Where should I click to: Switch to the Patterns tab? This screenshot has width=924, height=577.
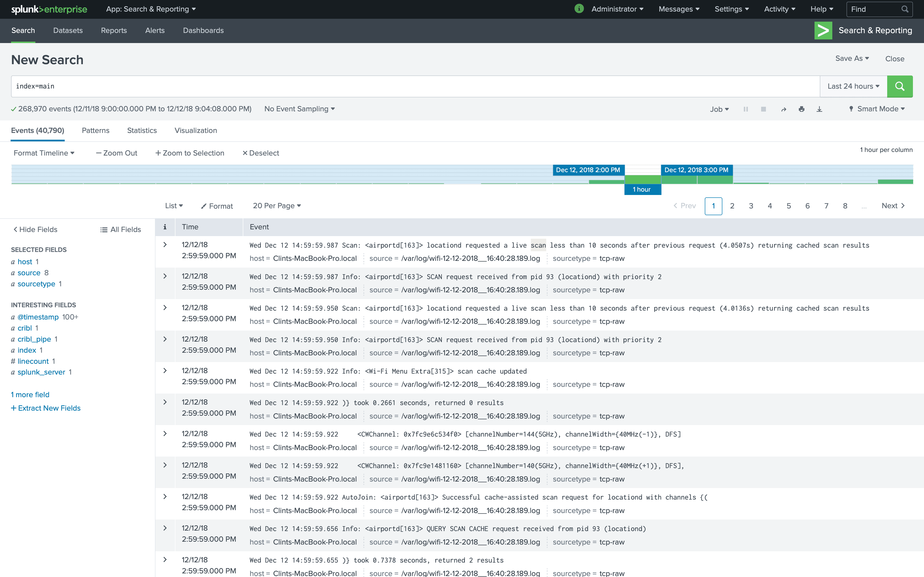coord(96,131)
